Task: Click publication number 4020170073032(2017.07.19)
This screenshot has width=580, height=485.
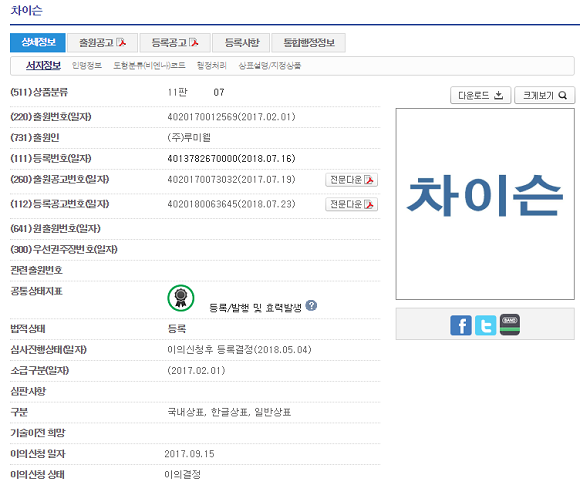Action: coord(231,179)
